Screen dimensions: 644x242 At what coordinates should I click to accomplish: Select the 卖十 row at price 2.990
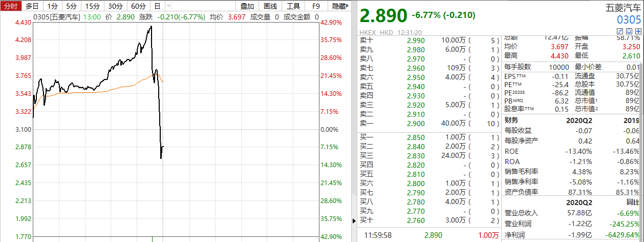(x=429, y=40)
